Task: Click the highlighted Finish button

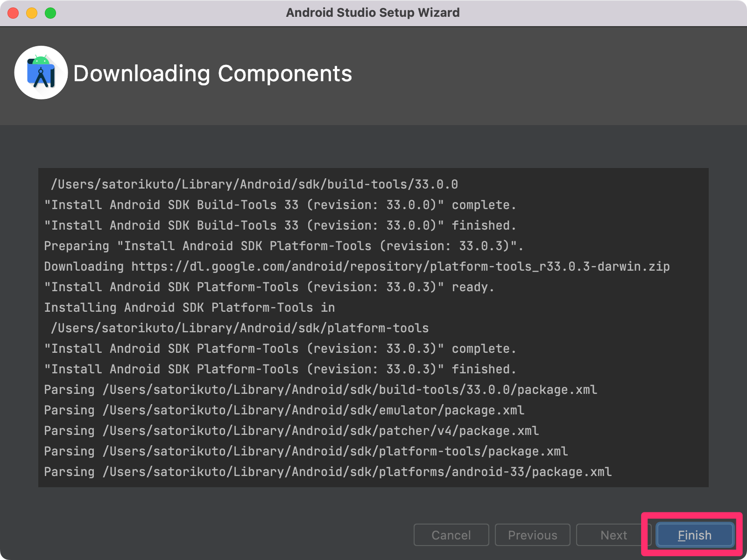Action: 694,535
